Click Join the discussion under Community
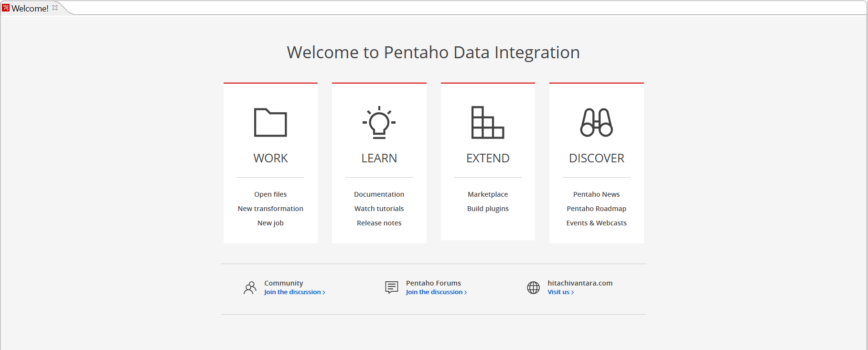This screenshot has height=350, width=868. pos(295,292)
